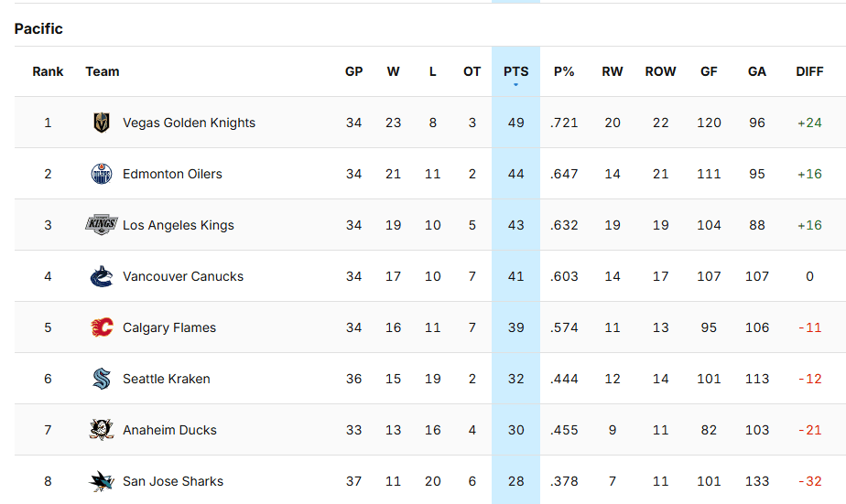Sort table by DIFF column header

(x=809, y=71)
